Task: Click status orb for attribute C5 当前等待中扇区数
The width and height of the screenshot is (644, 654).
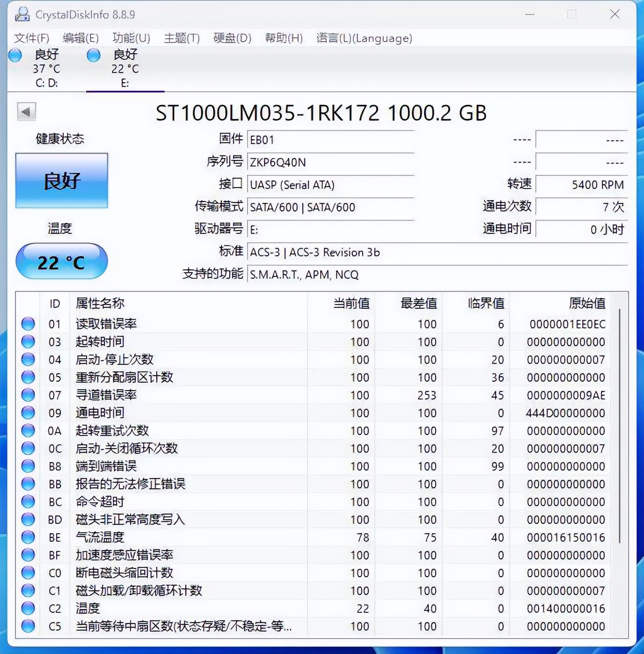Action: (28, 626)
